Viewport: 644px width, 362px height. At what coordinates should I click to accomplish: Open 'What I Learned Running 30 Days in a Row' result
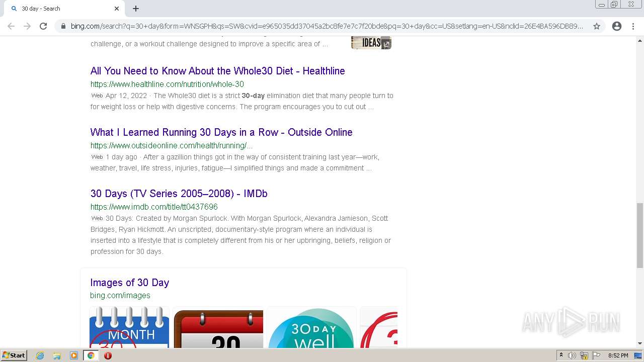coord(221,132)
